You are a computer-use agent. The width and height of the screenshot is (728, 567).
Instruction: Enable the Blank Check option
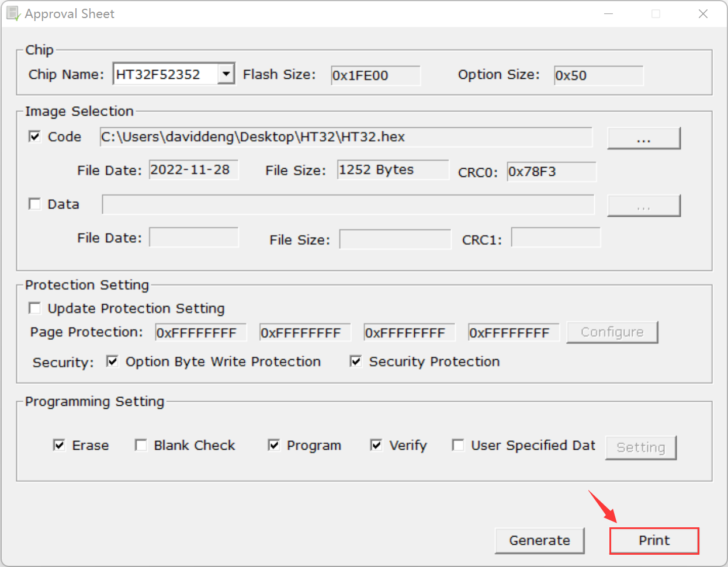click(141, 446)
